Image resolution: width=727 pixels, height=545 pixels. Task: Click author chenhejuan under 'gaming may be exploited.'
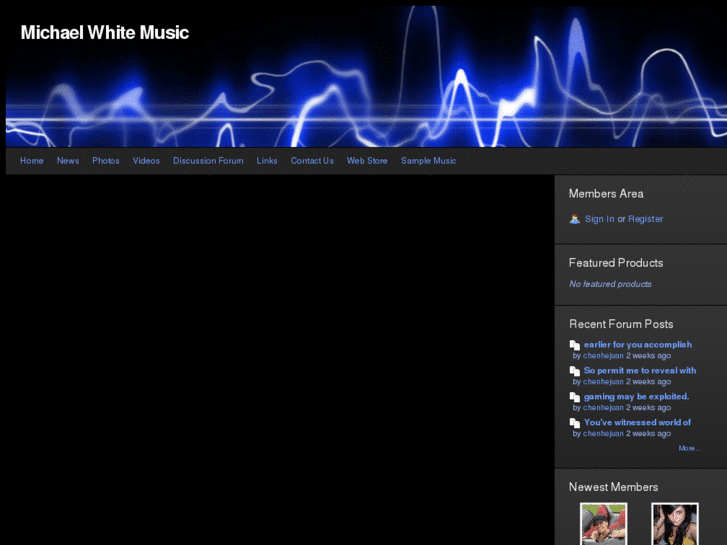click(x=603, y=408)
